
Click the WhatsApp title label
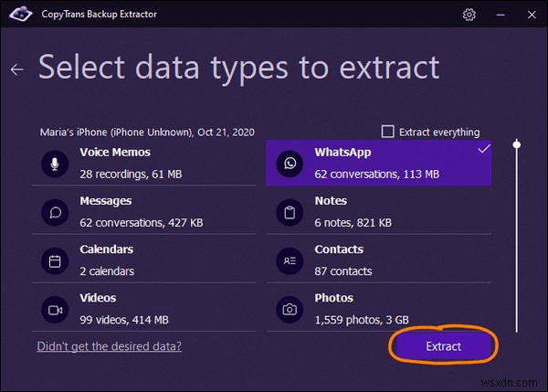point(342,153)
